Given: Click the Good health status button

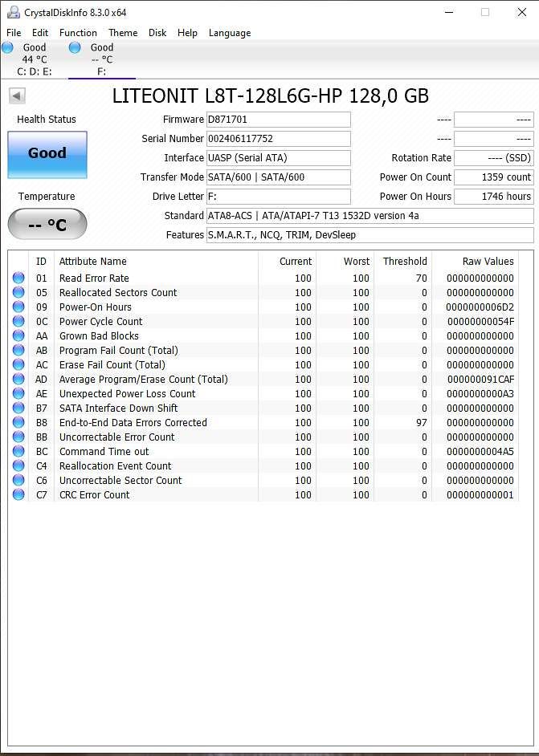Looking at the screenshot, I should click(47, 155).
